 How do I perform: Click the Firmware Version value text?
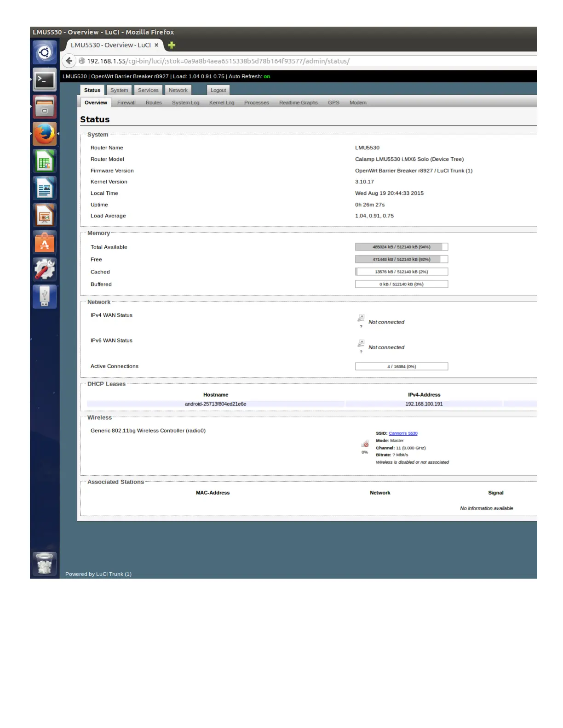414,171
